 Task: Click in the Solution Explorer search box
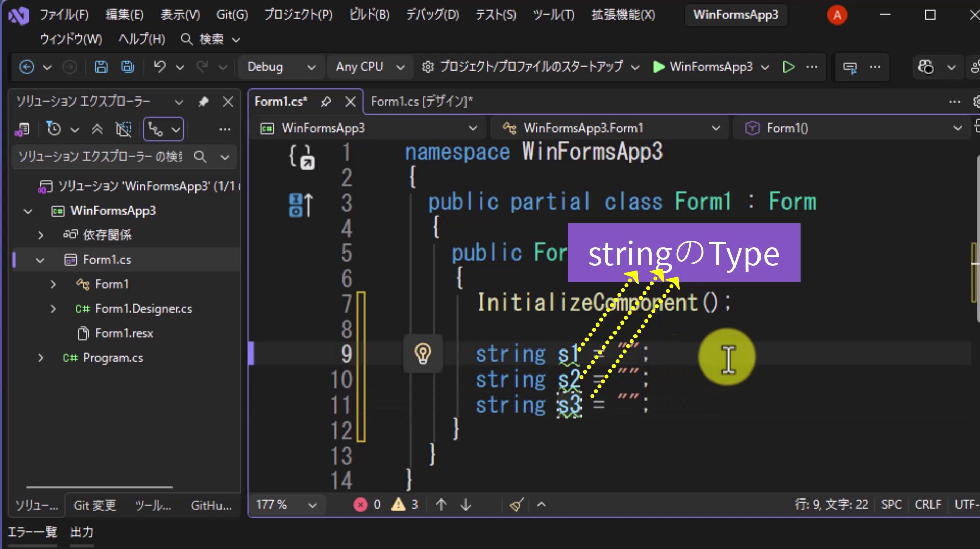(100, 157)
